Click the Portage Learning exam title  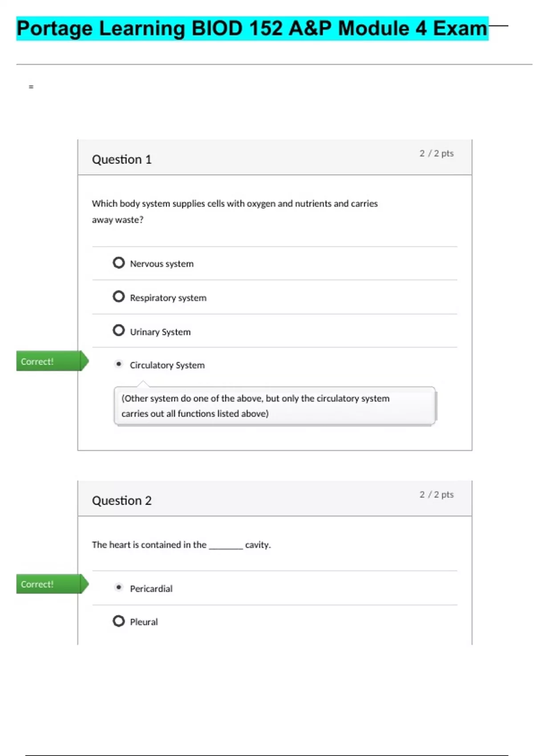click(252, 28)
